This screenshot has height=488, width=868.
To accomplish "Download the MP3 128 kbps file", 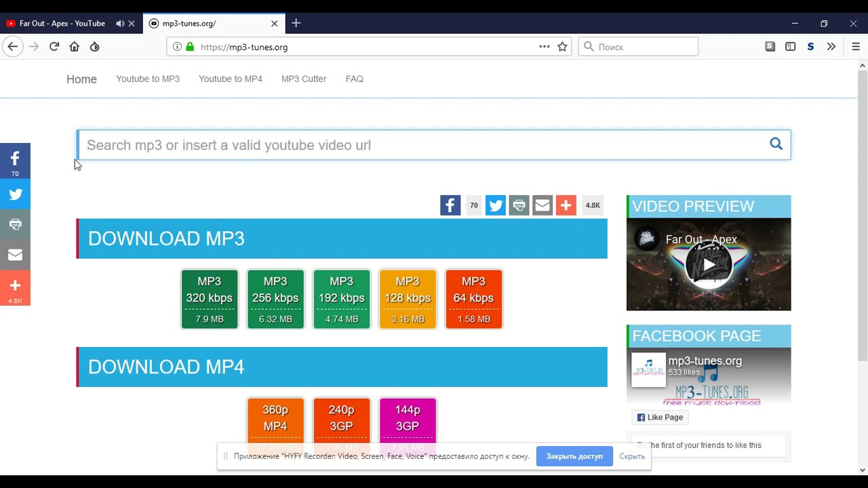I will click(x=408, y=299).
